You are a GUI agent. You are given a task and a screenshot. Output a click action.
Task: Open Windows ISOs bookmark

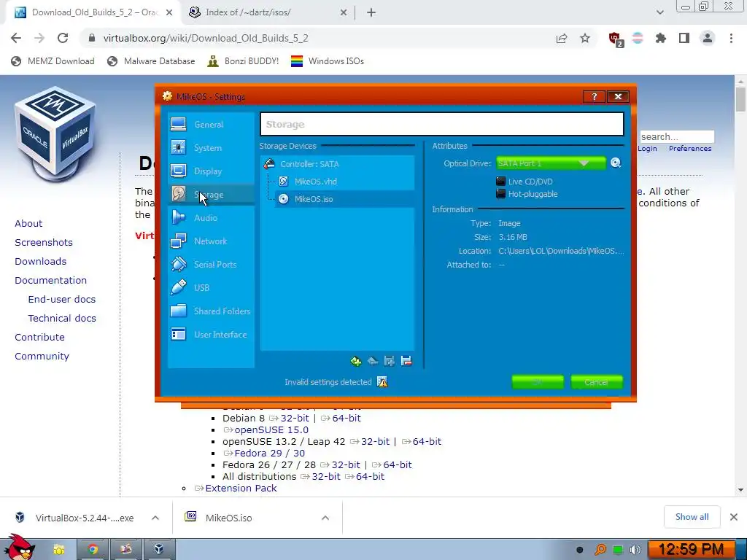[x=328, y=61]
